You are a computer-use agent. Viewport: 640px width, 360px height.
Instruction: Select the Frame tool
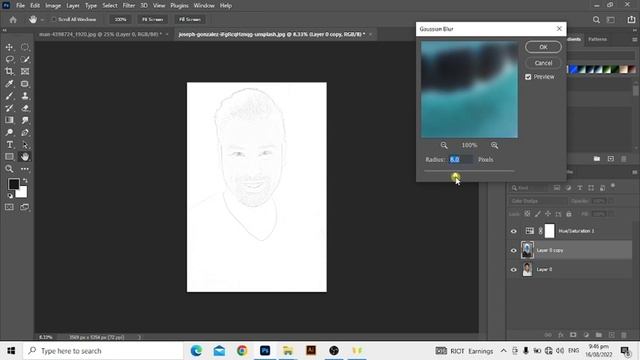point(25,71)
